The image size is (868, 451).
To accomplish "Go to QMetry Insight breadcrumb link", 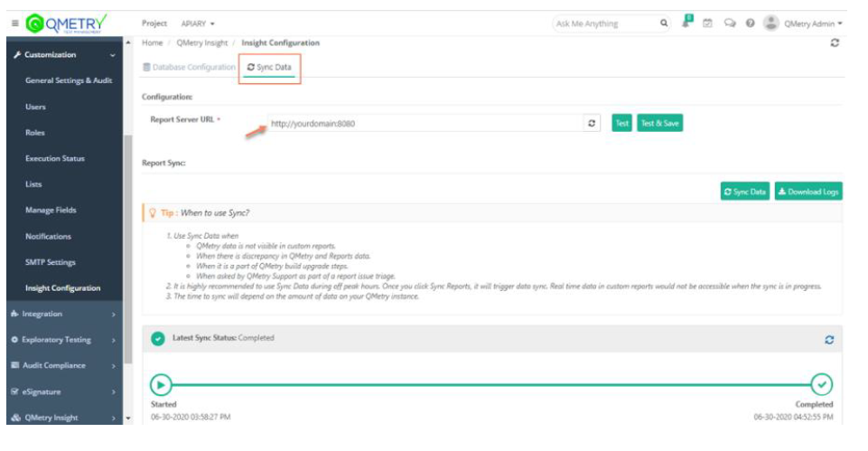I will [202, 42].
